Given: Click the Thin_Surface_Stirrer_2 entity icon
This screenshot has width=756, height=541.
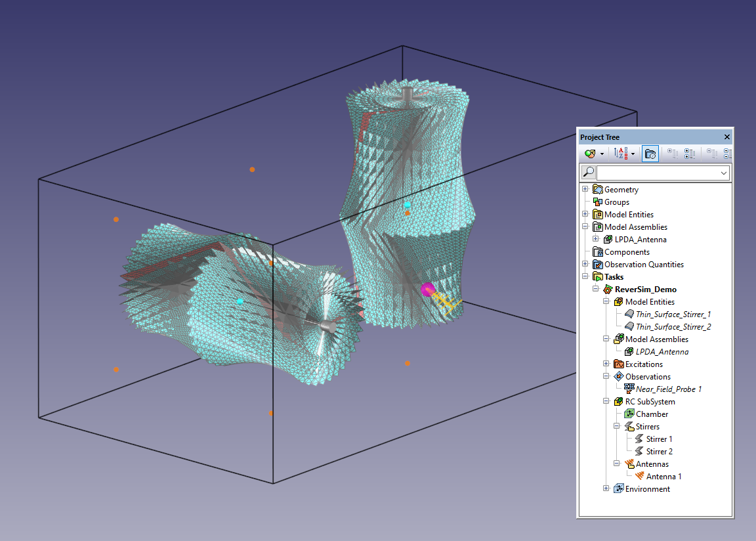Looking at the screenshot, I should click(629, 327).
